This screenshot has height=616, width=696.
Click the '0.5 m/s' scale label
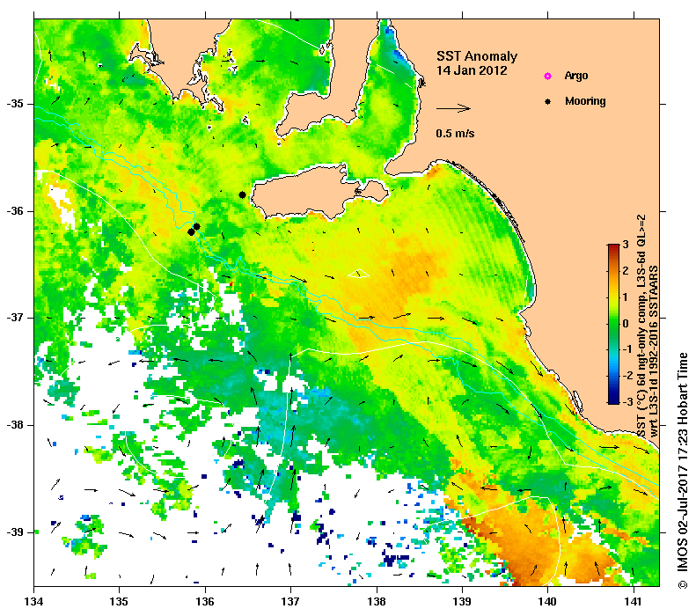point(455,133)
